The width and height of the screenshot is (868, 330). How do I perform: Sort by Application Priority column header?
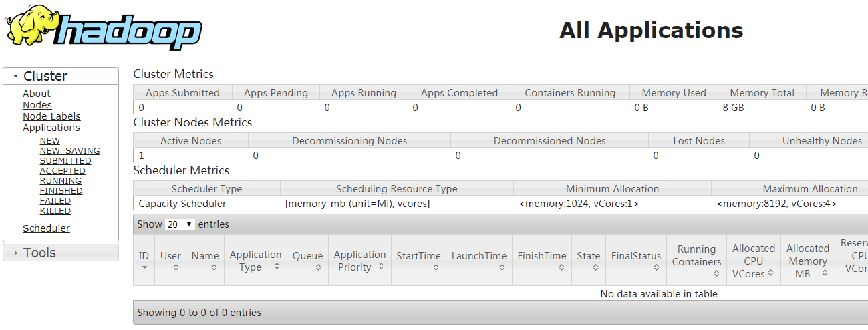[x=359, y=261]
